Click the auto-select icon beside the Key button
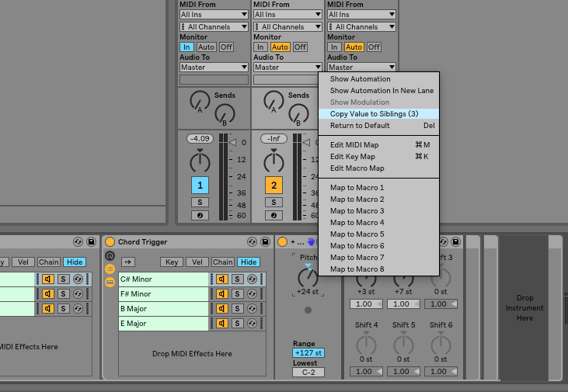This screenshot has height=392, width=568. (x=128, y=262)
